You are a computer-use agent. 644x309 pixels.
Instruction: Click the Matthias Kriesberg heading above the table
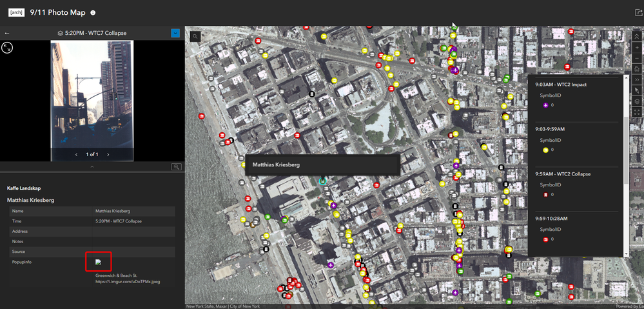[31, 200]
